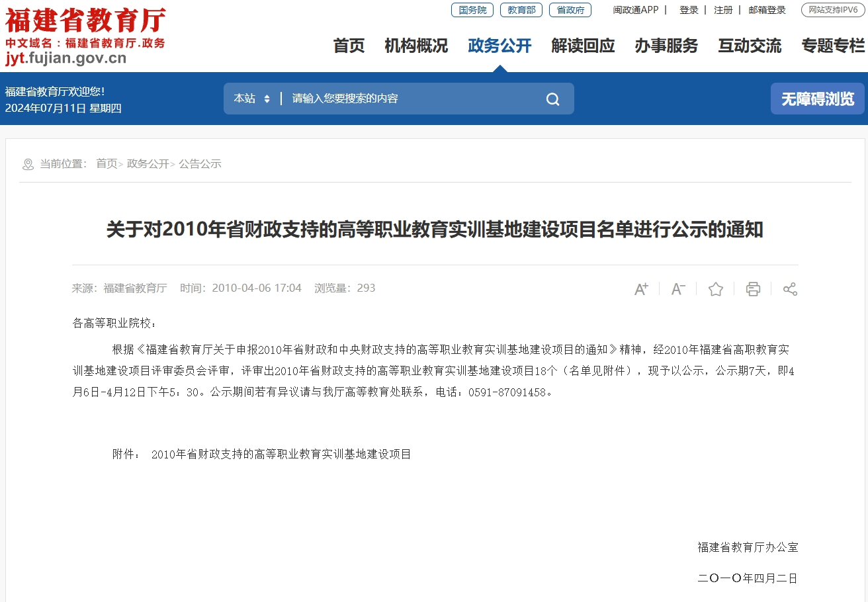
Task: Bookmark article with the star icon
Action: [716, 289]
